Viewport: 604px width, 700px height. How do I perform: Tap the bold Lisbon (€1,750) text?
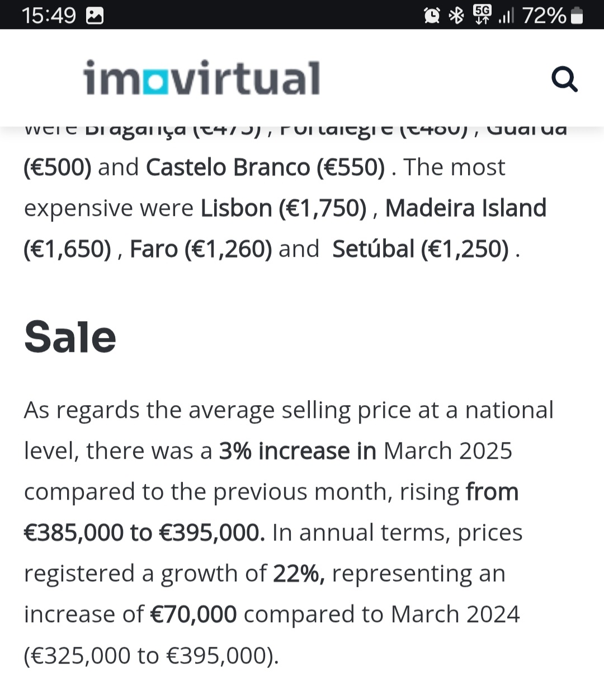(x=284, y=208)
